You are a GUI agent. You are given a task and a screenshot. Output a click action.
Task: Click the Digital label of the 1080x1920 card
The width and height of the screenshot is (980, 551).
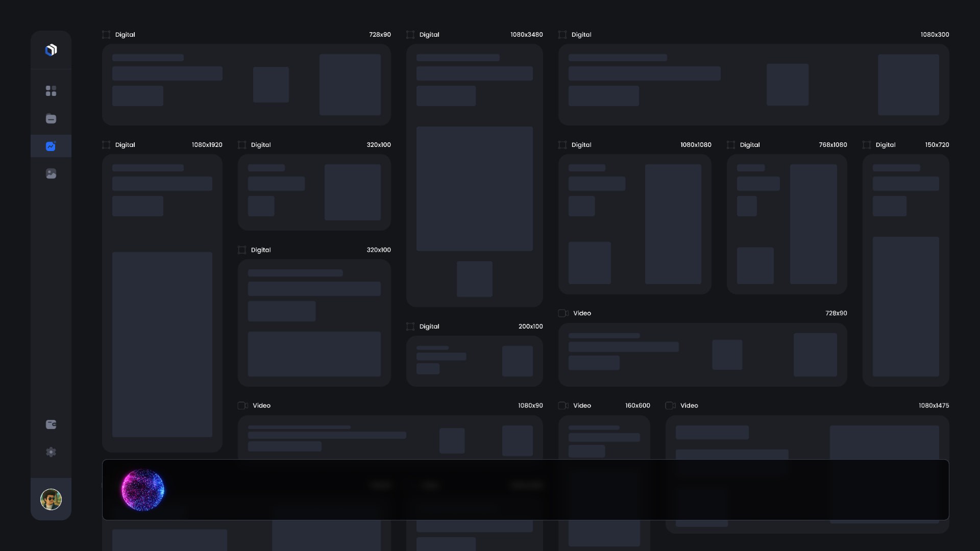(x=125, y=145)
